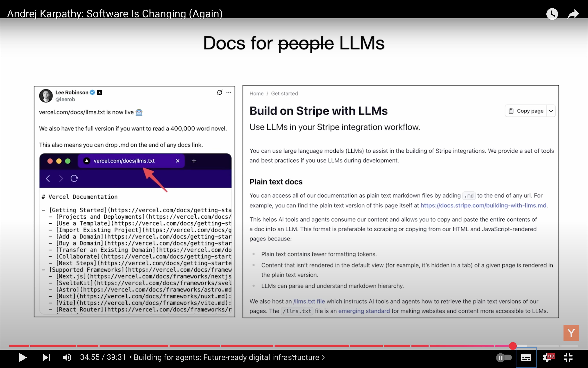Click the [Next.js] line

(140, 276)
